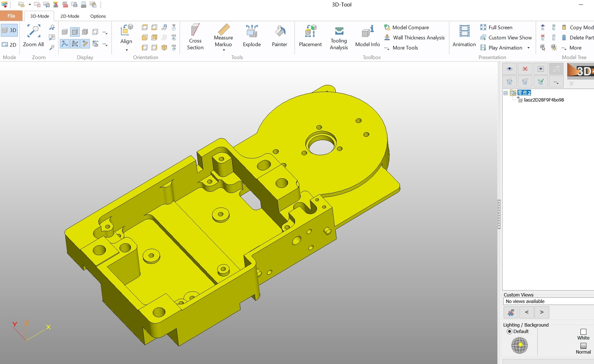Open the Animation tool
The height and width of the screenshot is (364, 594).
pyautogui.click(x=464, y=36)
